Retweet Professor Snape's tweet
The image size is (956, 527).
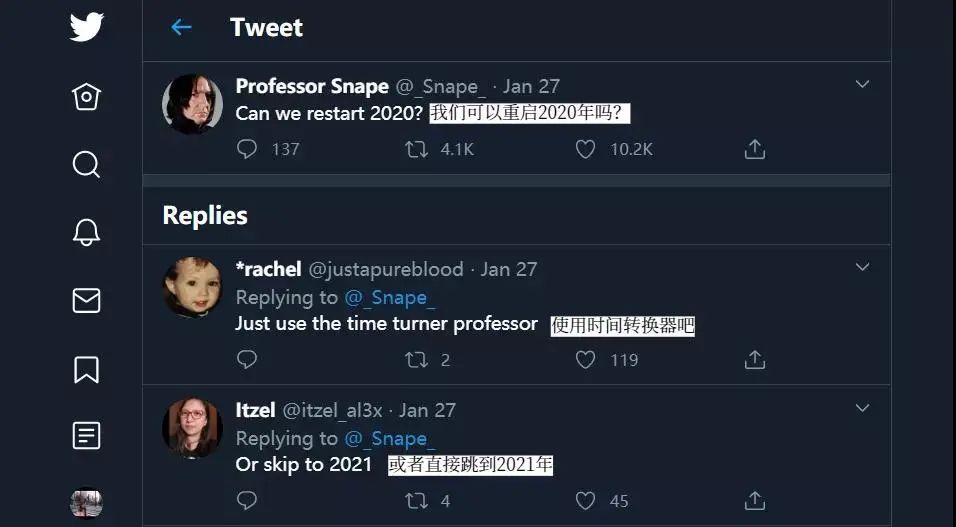416,149
